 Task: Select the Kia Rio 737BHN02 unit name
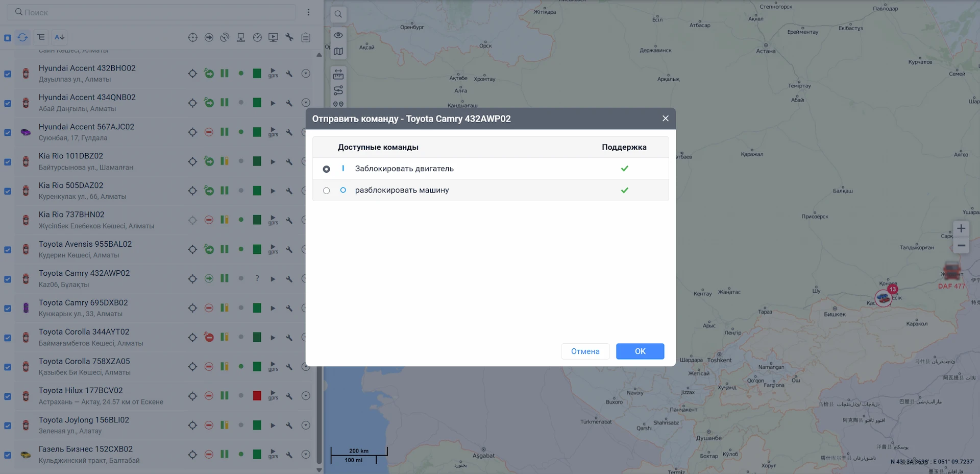(x=71, y=215)
